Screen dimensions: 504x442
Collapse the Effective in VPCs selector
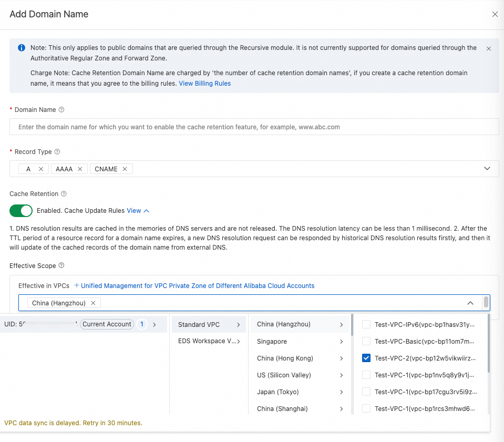[470, 303]
